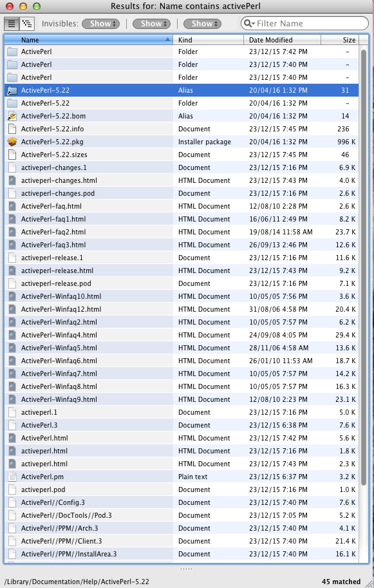Open the first Show invisibles dropdown
The height and width of the screenshot is (588, 374).
(x=100, y=24)
